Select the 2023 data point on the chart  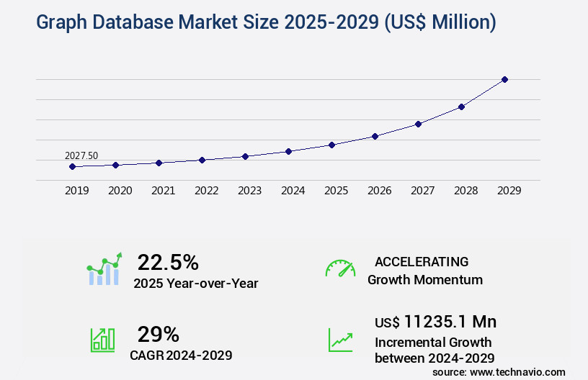[x=245, y=156]
